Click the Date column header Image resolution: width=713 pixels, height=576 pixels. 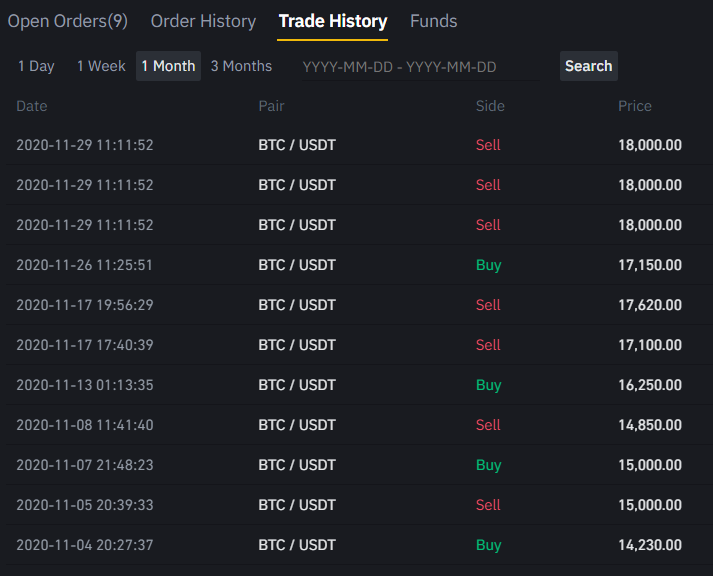point(32,106)
